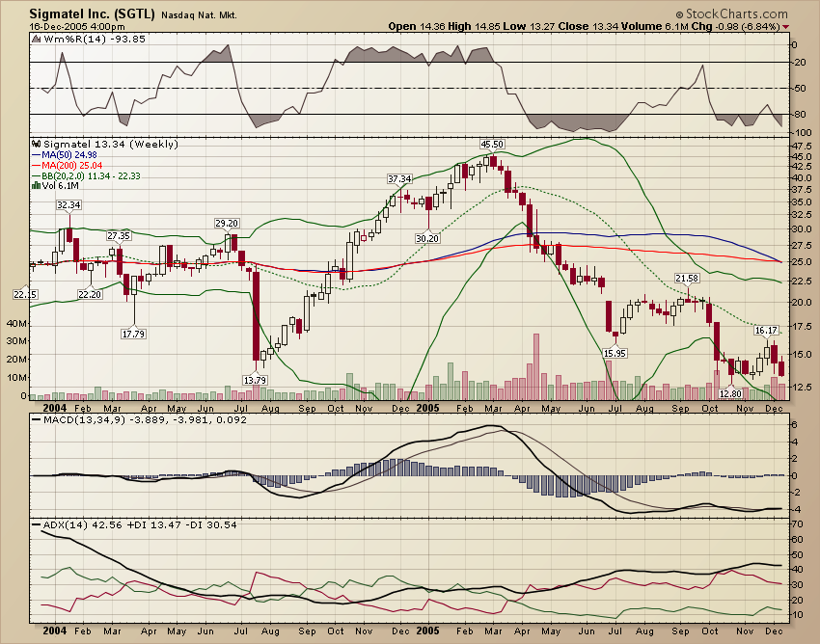Viewport: 820px width, 644px height.
Task: Click the 32.34 price callout
Action: click(x=68, y=205)
